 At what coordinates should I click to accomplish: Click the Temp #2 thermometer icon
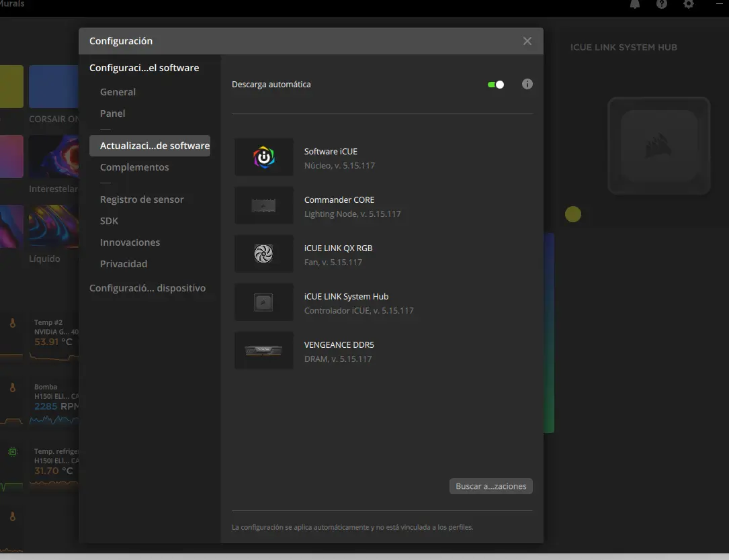(13, 323)
